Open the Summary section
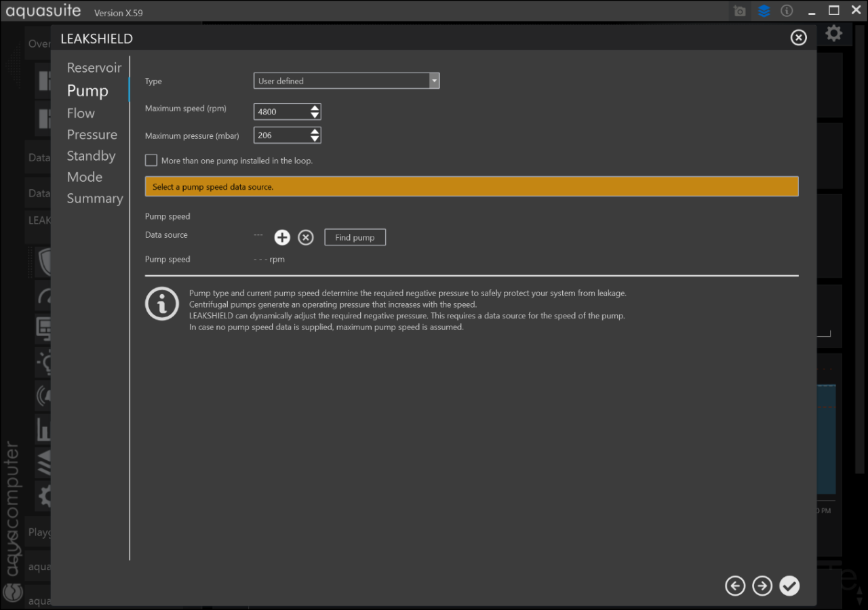Viewport: 868px width, 610px height. point(95,199)
